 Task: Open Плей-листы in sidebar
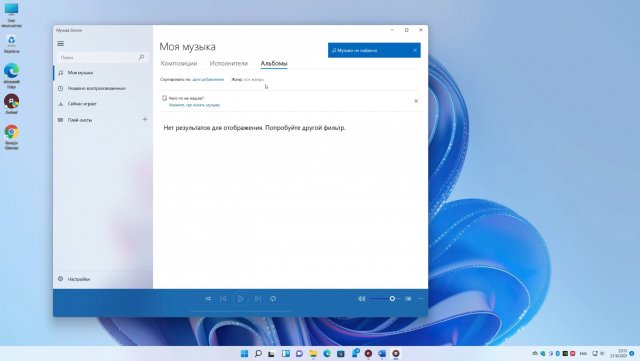coord(97,120)
